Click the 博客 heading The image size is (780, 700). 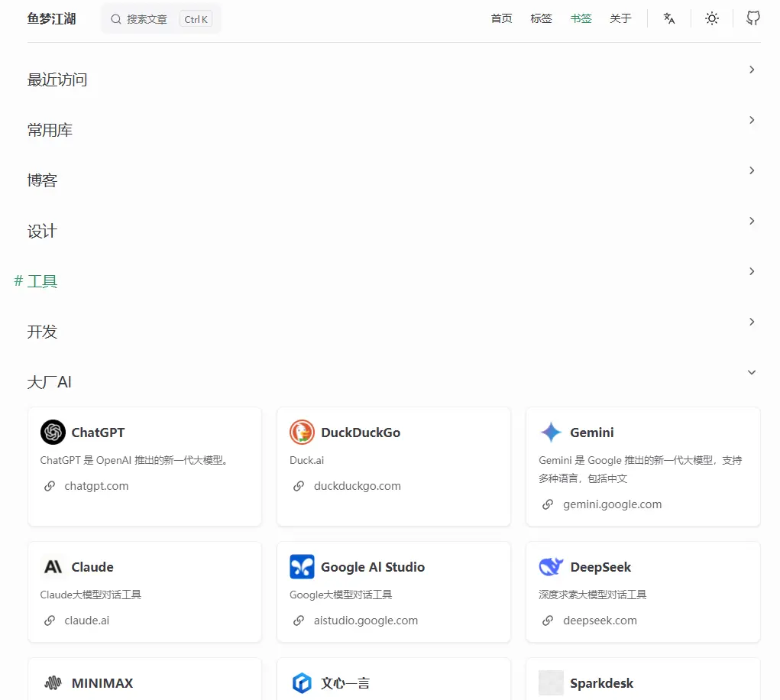[x=42, y=180]
